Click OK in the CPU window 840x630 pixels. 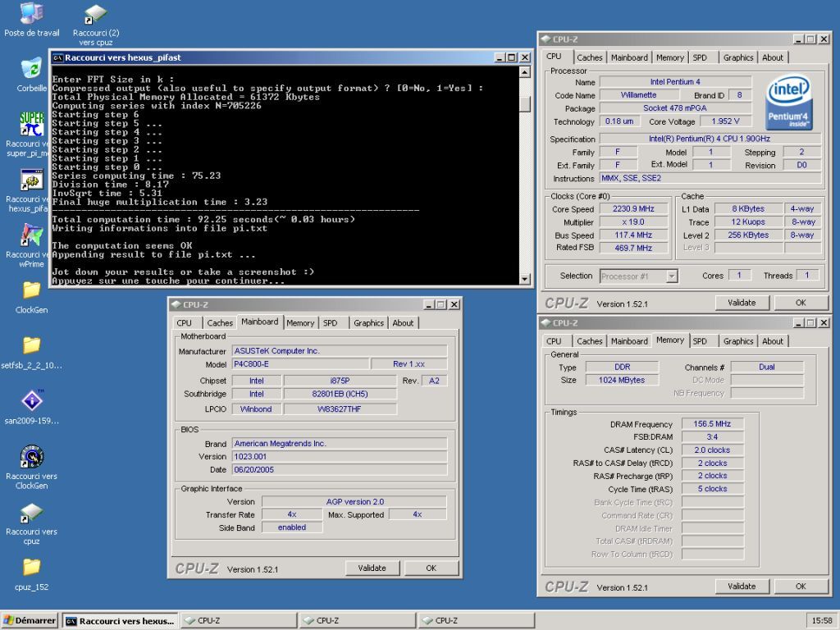[x=801, y=303]
